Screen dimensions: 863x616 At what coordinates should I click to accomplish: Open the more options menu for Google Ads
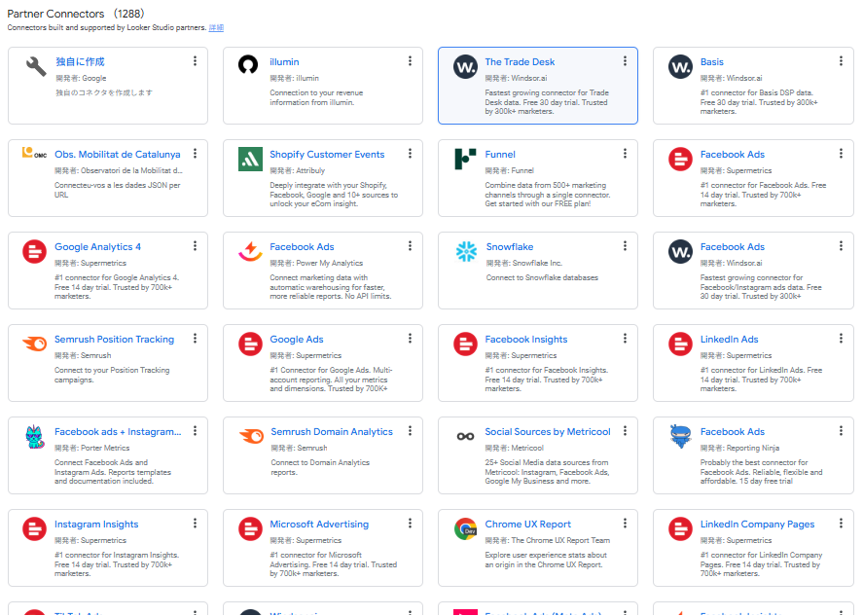pos(410,339)
